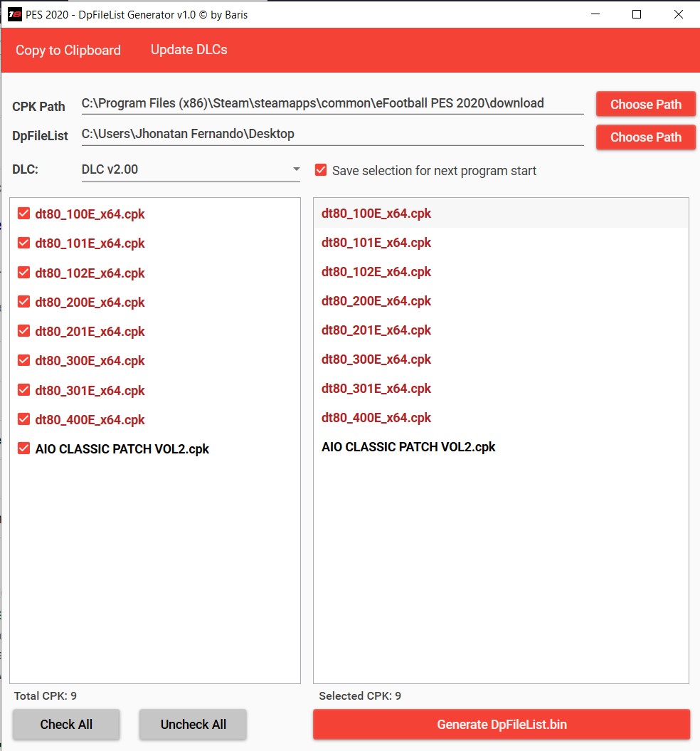Select dt80_200E_x64.cpk in the selected list

[501, 301]
